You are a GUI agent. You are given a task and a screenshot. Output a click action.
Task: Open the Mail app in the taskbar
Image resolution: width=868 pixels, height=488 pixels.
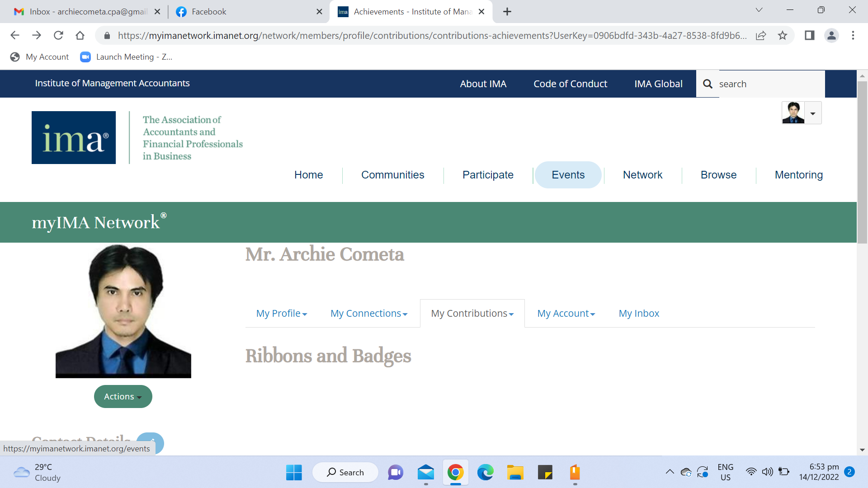pyautogui.click(x=426, y=473)
